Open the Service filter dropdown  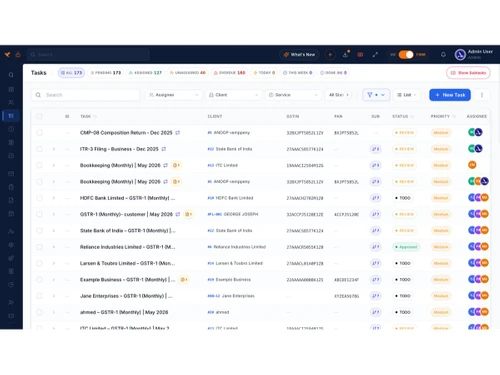click(x=293, y=95)
